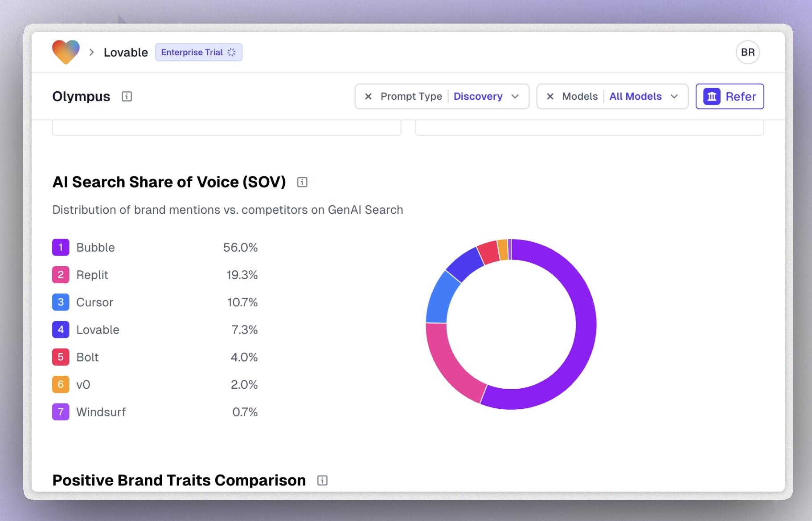Remove the Prompt Type filter with its X toggle
This screenshot has height=521, width=812.
pyautogui.click(x=368, y=96)
